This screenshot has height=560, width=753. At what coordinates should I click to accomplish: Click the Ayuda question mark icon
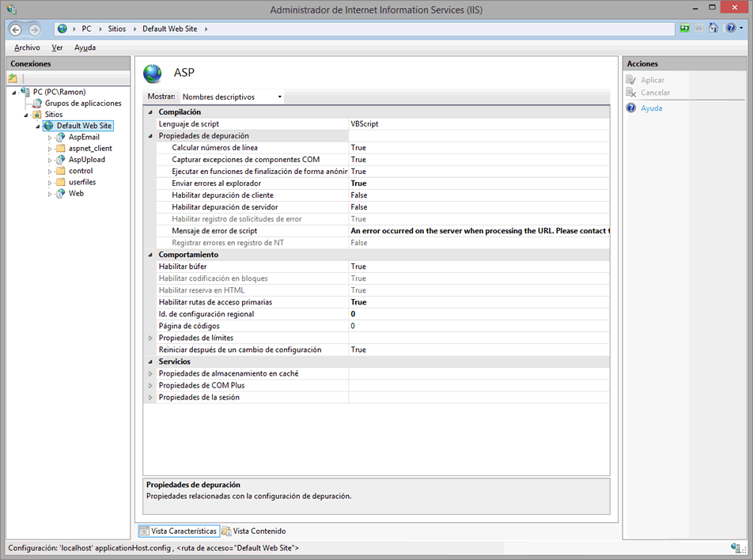tap(631, 108)
